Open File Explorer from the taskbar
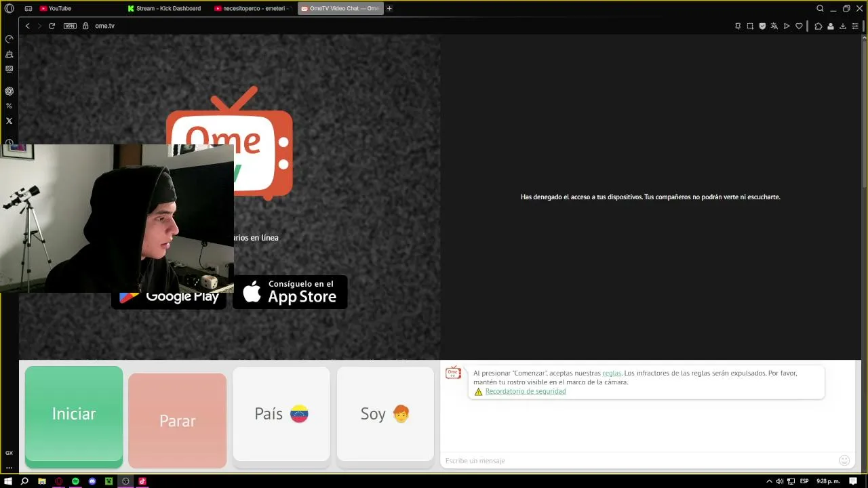868x488 pixels. (x=42, y=481)
